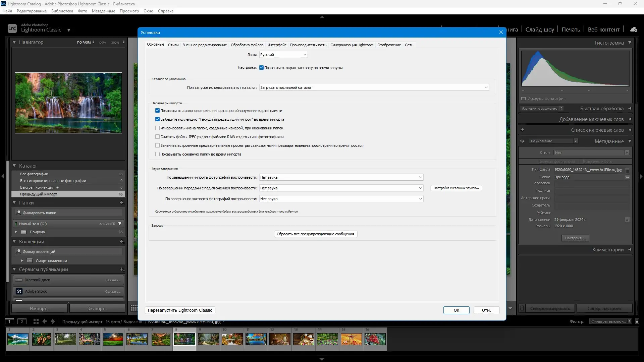Disable splash screen on startup checkbox
This screenshot has width=644, height=362.
click(261, 68)
